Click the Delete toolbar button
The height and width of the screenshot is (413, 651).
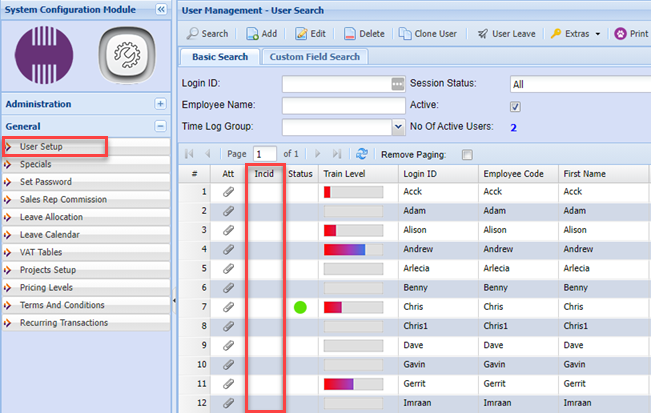(364, 33)
